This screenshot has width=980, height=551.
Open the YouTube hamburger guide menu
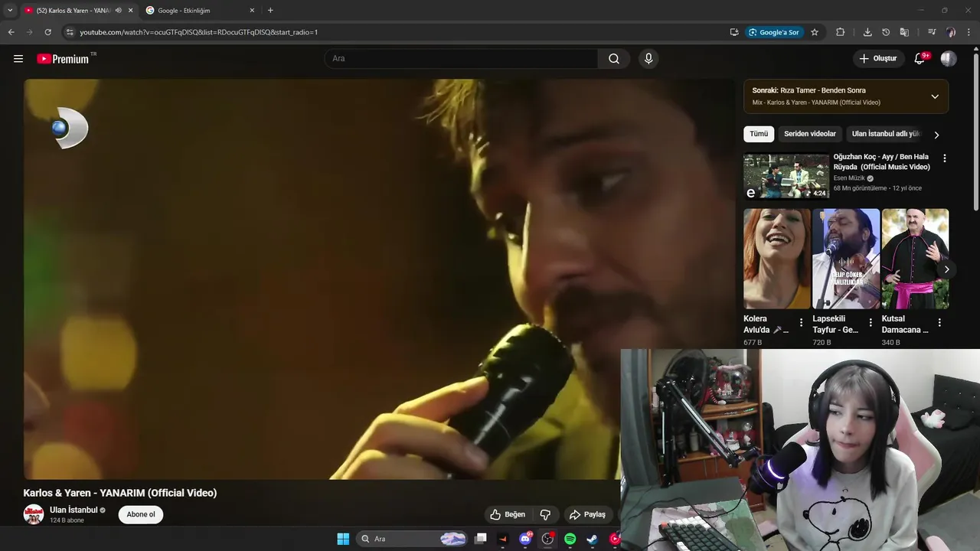(x=18, y=58)
